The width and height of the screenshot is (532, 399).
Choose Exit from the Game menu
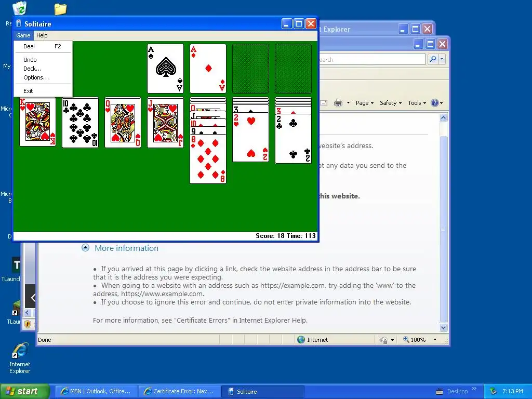pos(43,91)
